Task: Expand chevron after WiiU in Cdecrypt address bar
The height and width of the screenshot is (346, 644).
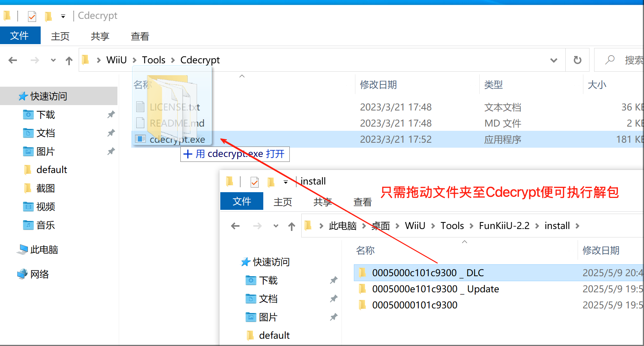Action: tap(135, 60)
